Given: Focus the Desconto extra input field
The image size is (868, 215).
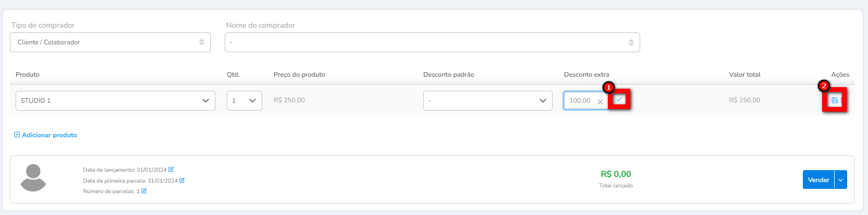Looking at the screenshot, I should 580,101.
